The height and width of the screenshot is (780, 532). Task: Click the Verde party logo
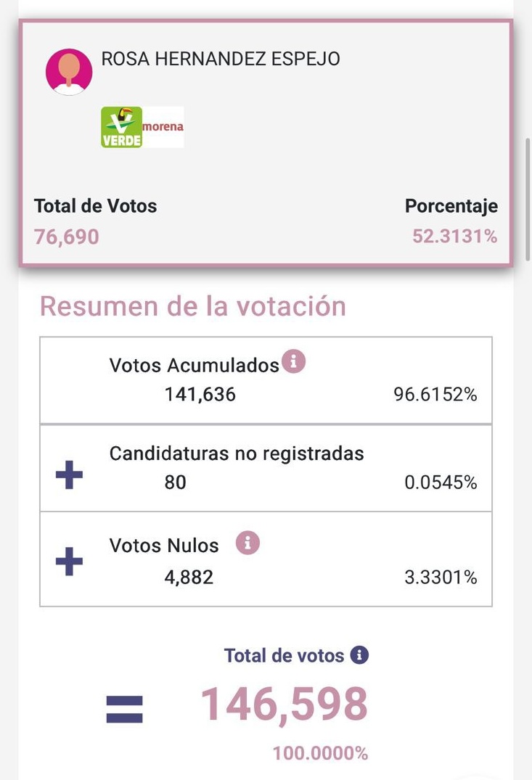(x=121, y=127)
